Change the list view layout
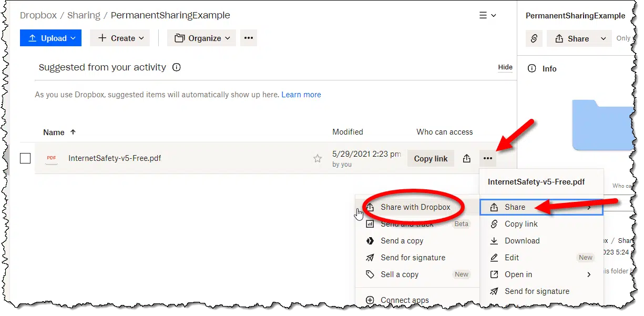This screenshot has height=316, width=644. click(487, 16)
